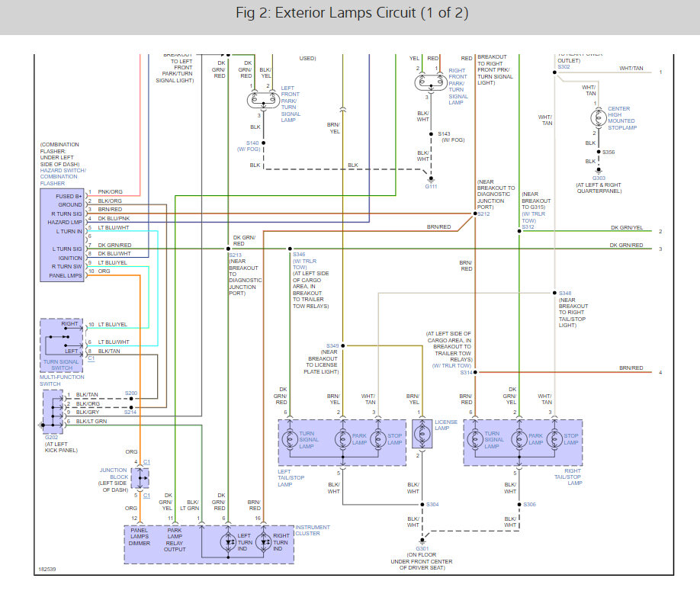Viewport: 700px width, 594px height.
Task: Click the S312 splice label
Action: (x=528, y=226)
